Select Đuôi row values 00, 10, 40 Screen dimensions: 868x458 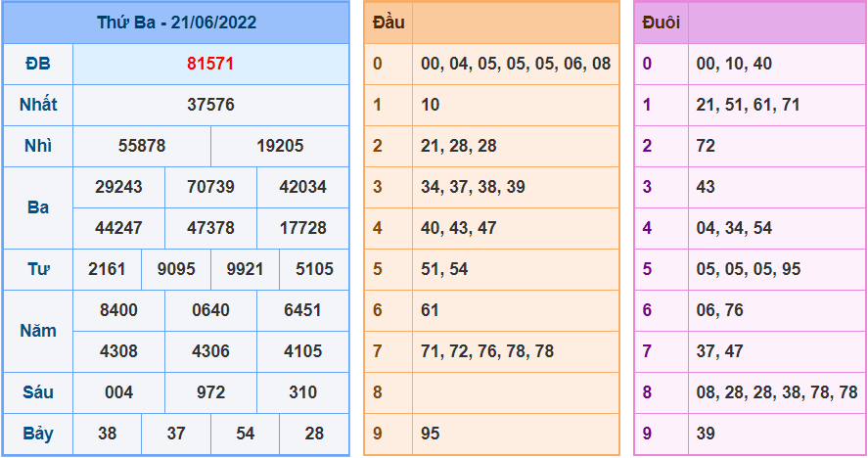pyautogui.click(x=734, y=64)
